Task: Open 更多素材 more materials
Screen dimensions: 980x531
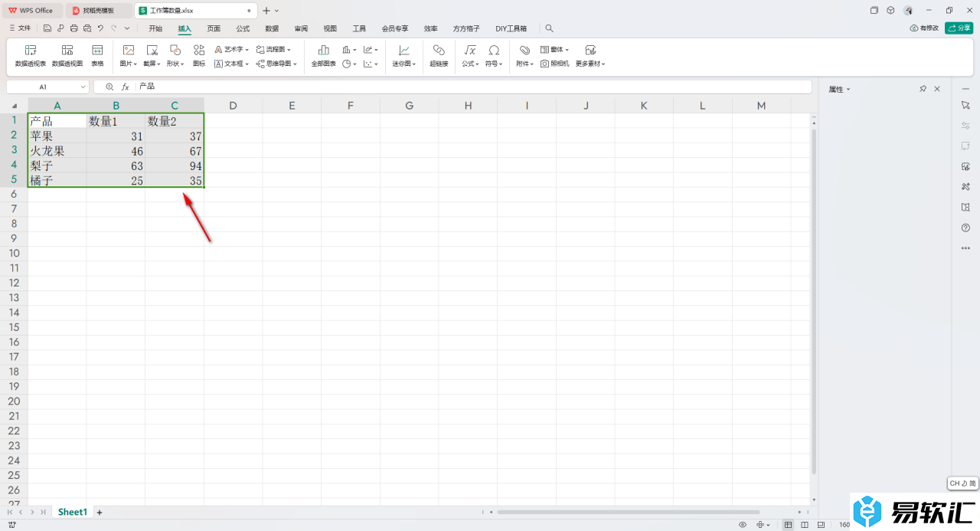Action: 590,55
